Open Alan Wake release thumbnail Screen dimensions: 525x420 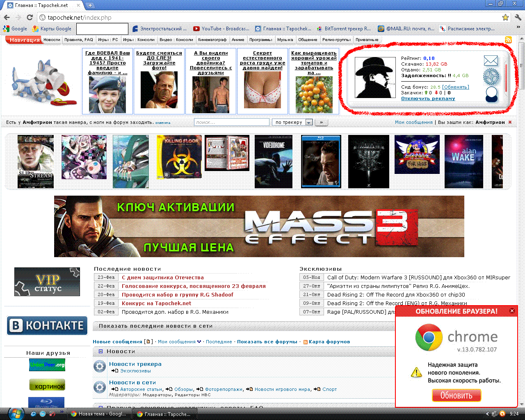[x=464, y=162]
